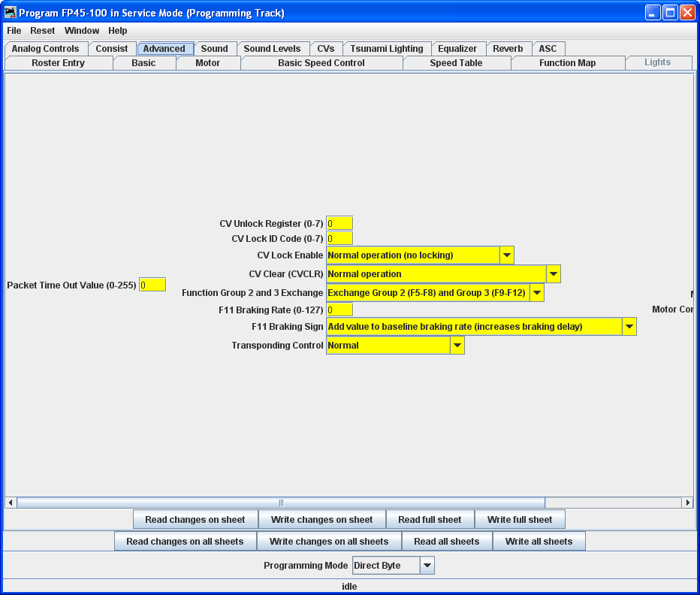This screenshot has height=595, width=700.
Task: Select the Tsunami Lighting tab
Action: [x=387, y=49]
